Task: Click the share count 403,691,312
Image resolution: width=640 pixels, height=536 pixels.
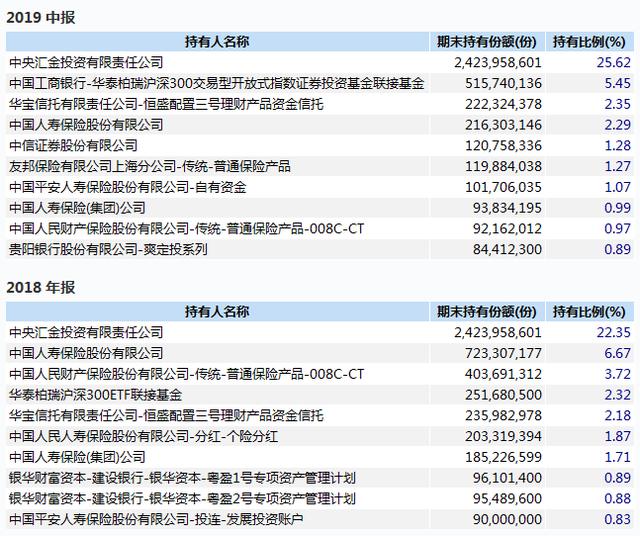Action: (x=503, y=374)
